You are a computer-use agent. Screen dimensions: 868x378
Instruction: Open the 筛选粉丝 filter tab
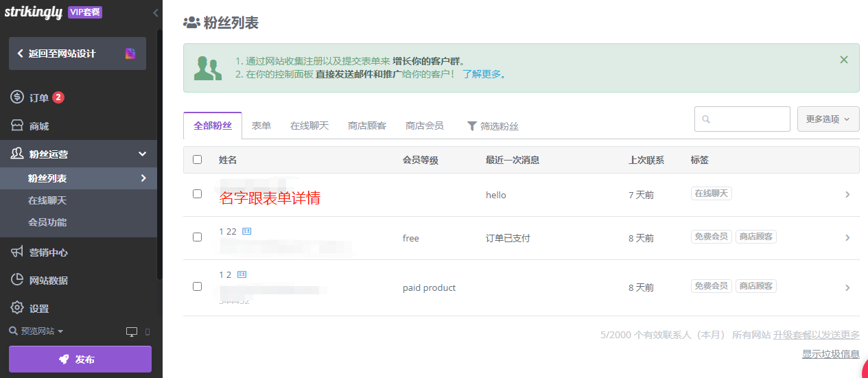[x=493, y=126]
